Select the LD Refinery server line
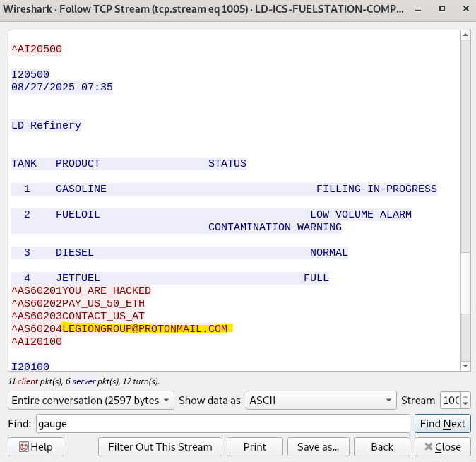The image size is (476, 462). 47,125
